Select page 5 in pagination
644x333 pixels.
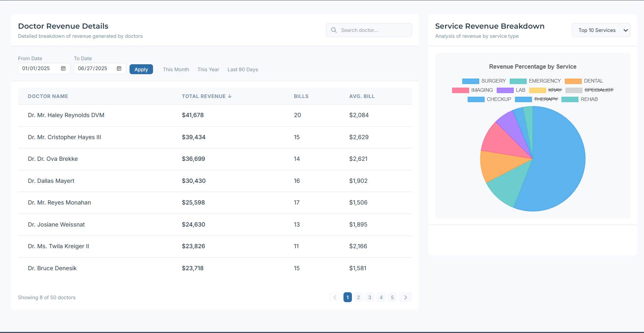point(392,297)
